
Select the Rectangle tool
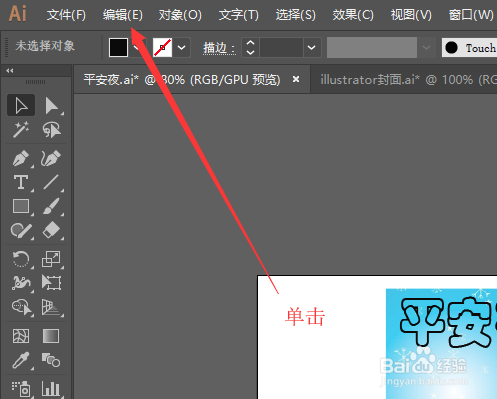pyautogui.click(x=21, y=206)
